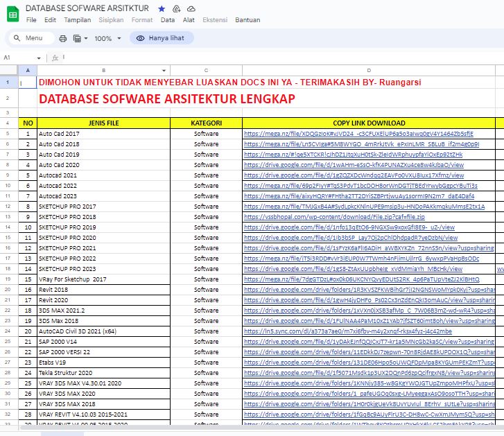
Task: Open the filter views icon
Action: pos(77,39)
